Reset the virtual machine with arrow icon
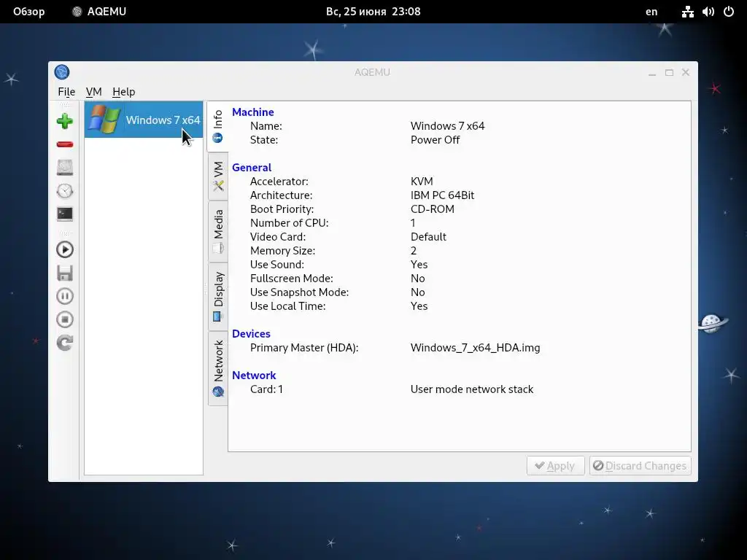The image size is (747, 560). coord(65,343)
